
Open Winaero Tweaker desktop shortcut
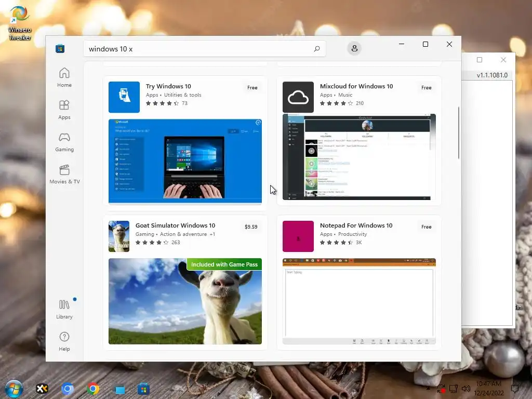(x=20, y=23)
